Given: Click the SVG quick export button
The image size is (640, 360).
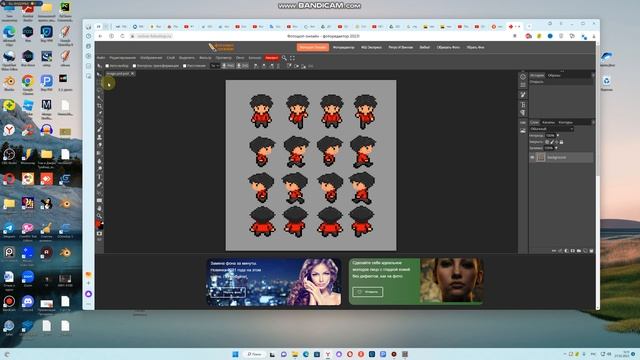Looking at the screenshot, I should (243, 66).
